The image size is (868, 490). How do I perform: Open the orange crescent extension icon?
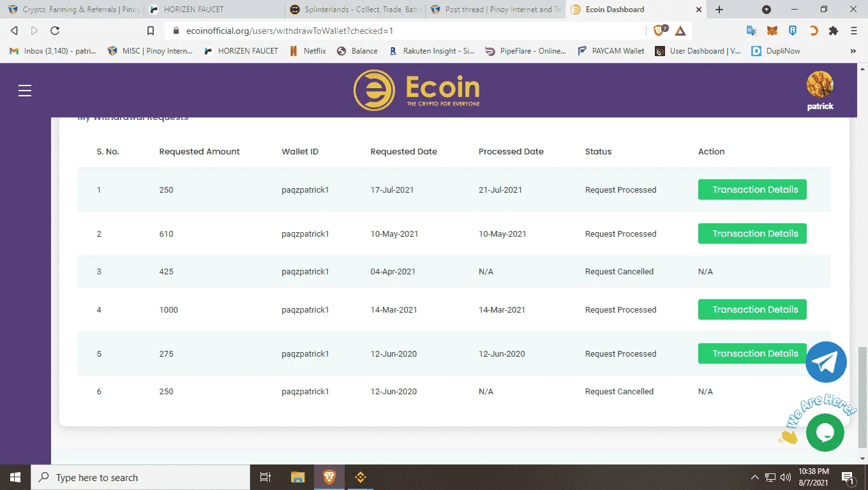pos(813,31)
